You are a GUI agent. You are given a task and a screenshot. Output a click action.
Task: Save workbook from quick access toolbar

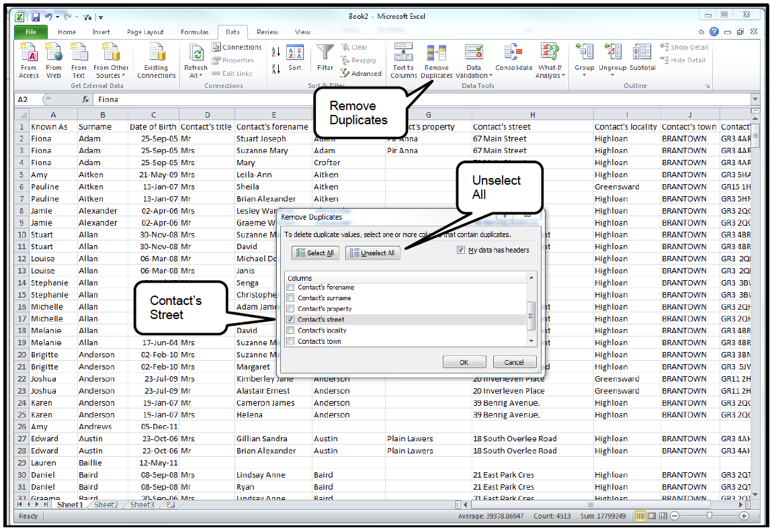[x=36, y=17]
